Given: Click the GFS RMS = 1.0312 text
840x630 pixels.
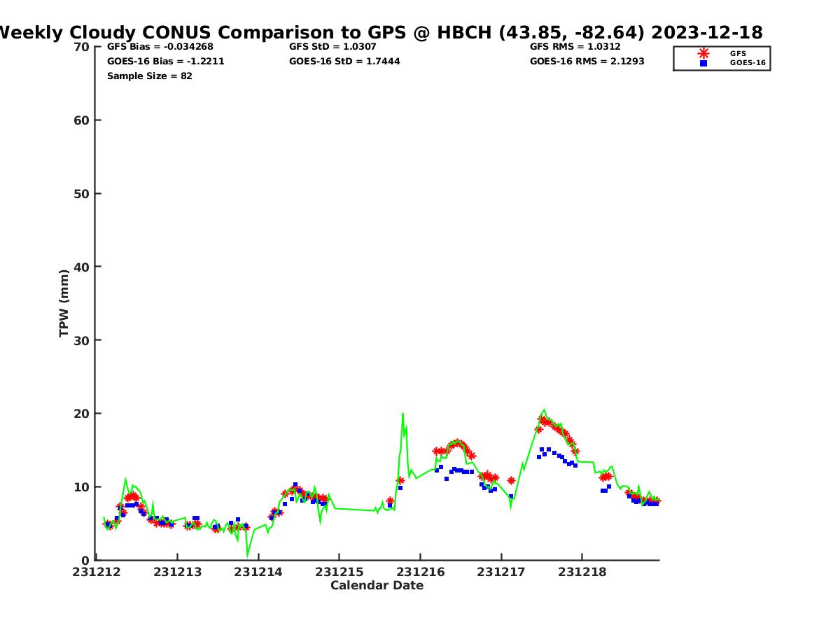Looking at the screenshot, I should 574,47.
